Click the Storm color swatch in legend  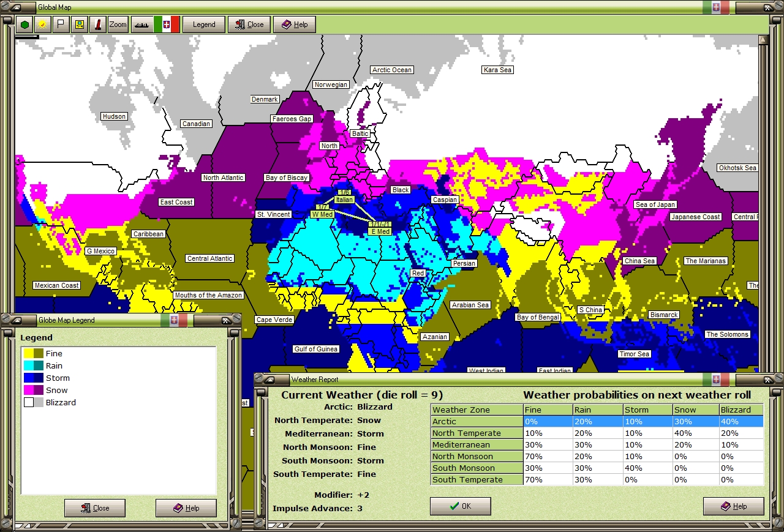point(34,378)
